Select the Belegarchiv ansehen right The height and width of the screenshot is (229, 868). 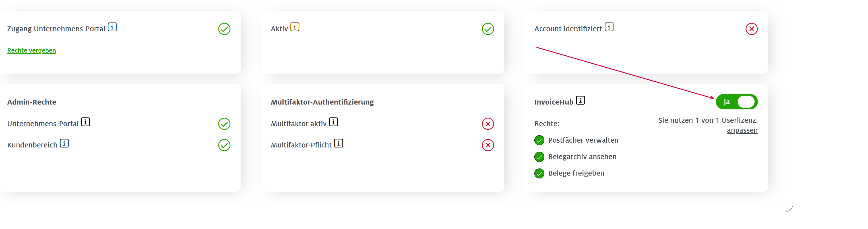coord(575,157)
